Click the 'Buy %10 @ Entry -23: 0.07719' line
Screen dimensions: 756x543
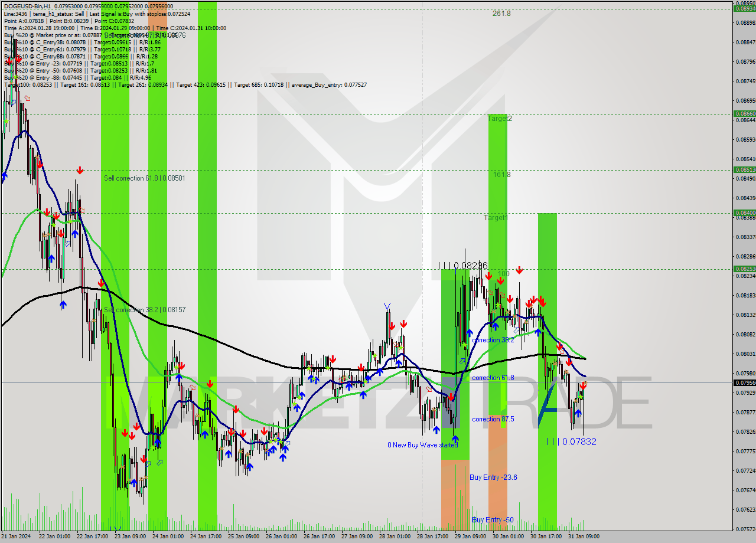pos(79,64)
